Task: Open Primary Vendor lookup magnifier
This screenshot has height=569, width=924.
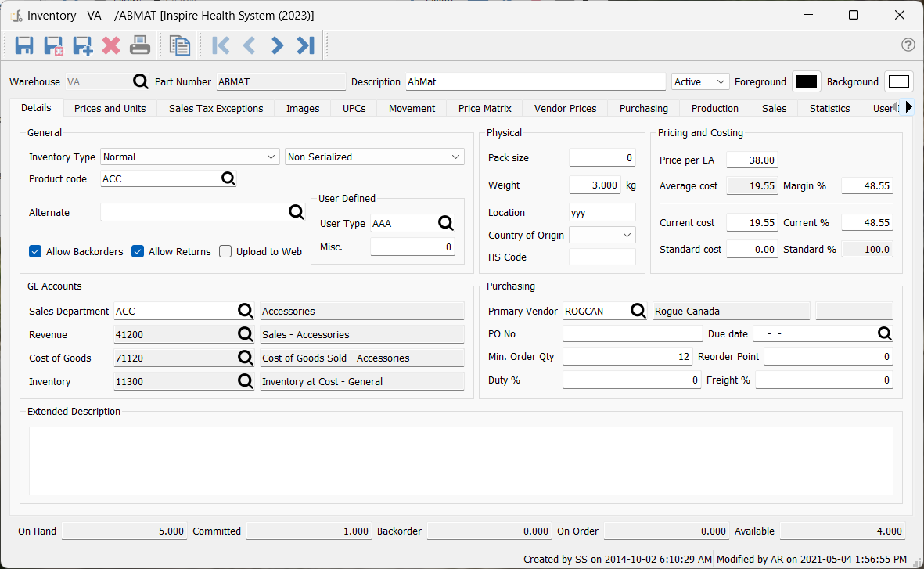Action: pos(638,311)
